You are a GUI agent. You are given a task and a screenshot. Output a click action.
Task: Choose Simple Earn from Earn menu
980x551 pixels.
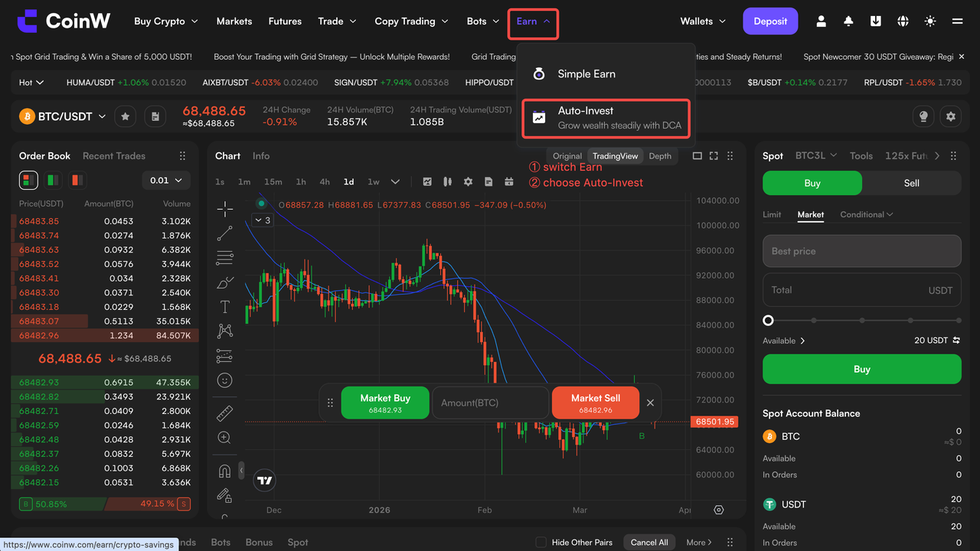tap(606, 73)
